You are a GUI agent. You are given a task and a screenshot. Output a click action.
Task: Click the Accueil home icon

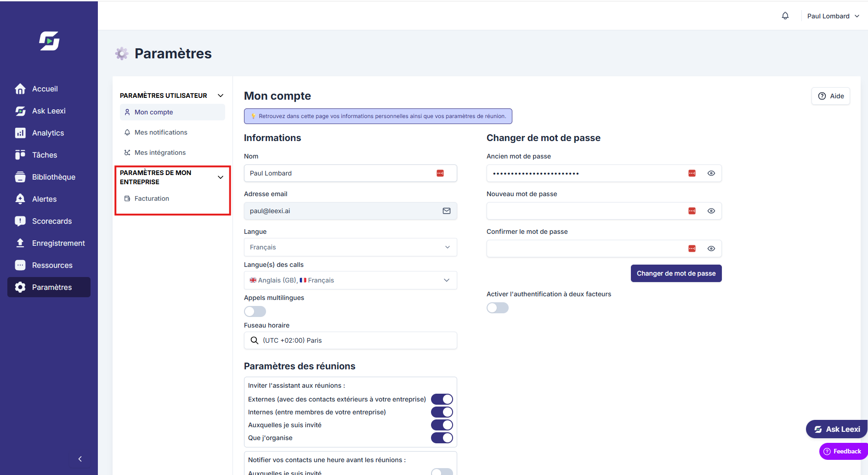[x=20, y=89]
